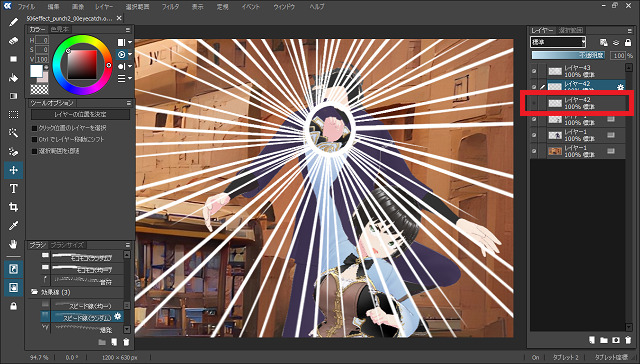The height and width of the screenshot is (364, 640).
Task: Toggle clipping icon next to blend mode
Action: point(604,42)
